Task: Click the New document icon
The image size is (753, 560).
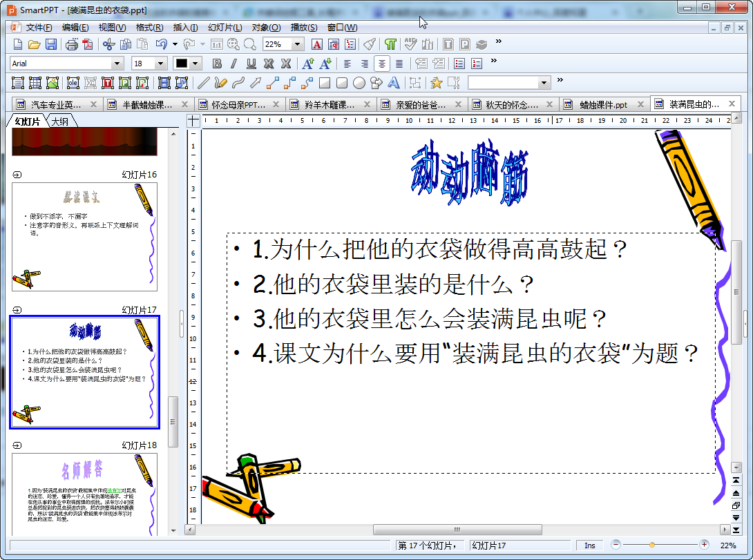Action: click(17, 45)
